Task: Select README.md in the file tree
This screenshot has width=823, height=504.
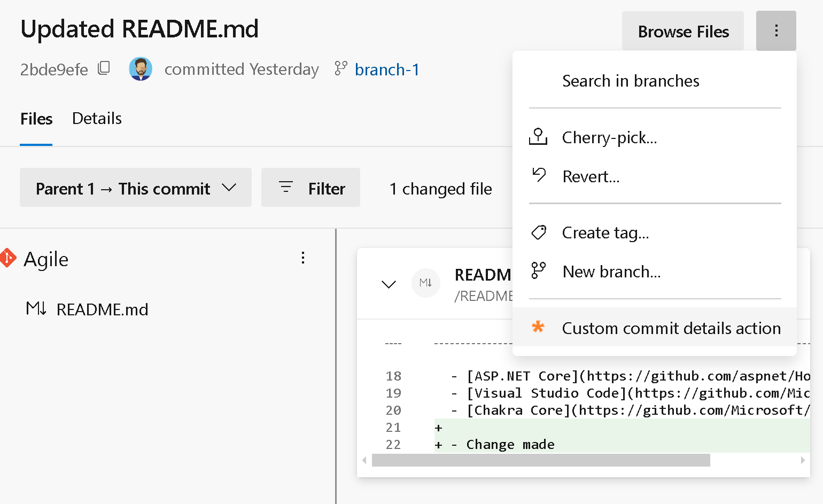Action: [103, 308]
